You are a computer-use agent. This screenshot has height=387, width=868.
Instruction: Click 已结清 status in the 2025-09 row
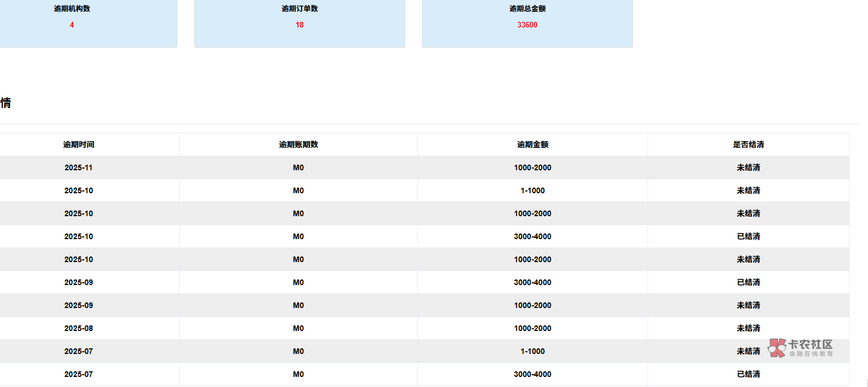tap(748, 282)
